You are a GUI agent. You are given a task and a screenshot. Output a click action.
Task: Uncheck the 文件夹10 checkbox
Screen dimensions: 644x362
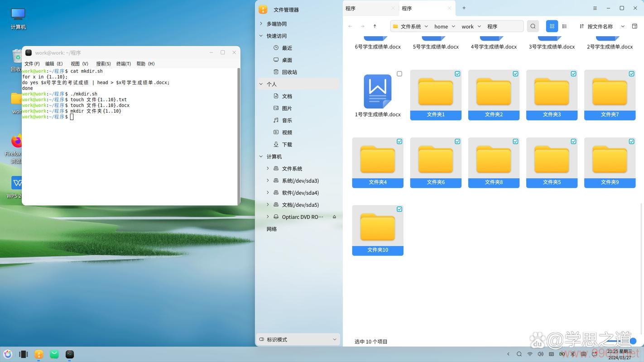(x=399, y=209)
